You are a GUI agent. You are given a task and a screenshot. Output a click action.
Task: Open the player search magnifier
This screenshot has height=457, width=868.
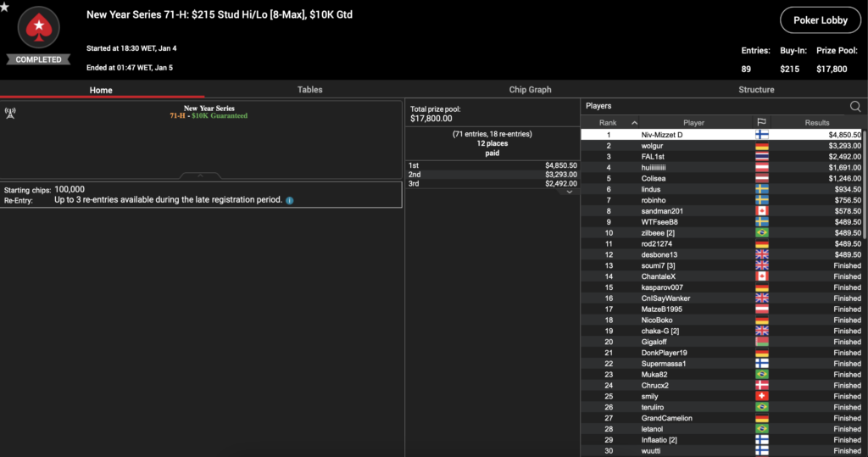tap(855, 107)
